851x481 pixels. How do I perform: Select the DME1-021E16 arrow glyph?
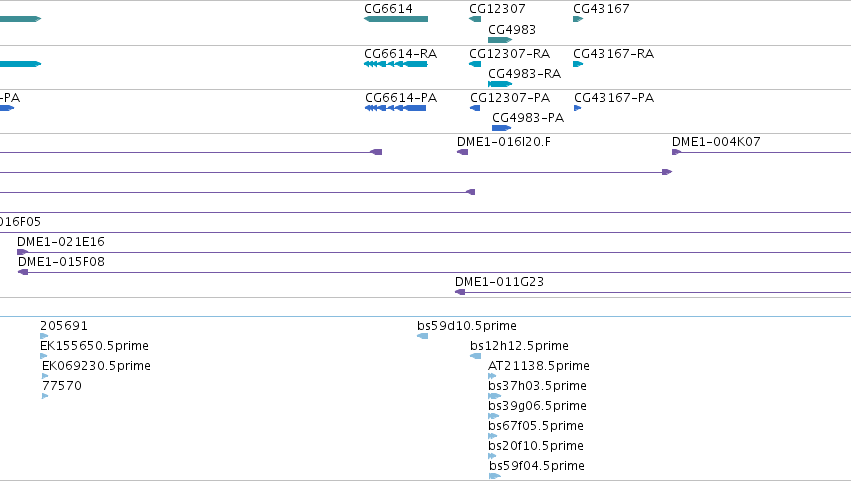[x=22, y=252]
